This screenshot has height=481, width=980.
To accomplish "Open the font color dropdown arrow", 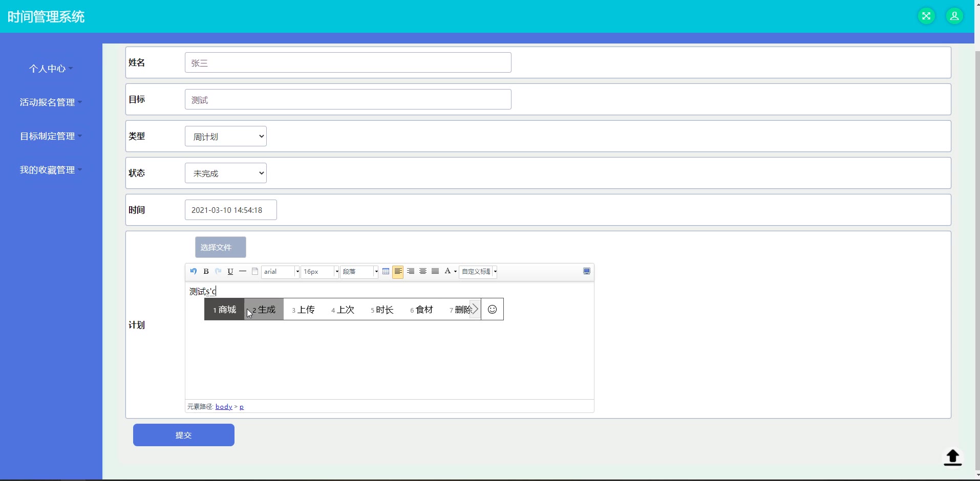I will click(455, 272).
